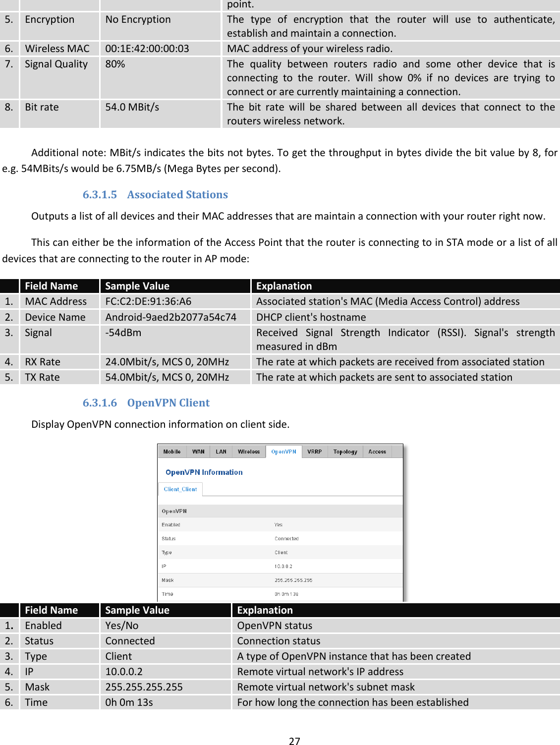Image resolution: width=560 pixels, height=745 pixels.
Task: Open the Topology tab
Action: click(x=345, y=452)
